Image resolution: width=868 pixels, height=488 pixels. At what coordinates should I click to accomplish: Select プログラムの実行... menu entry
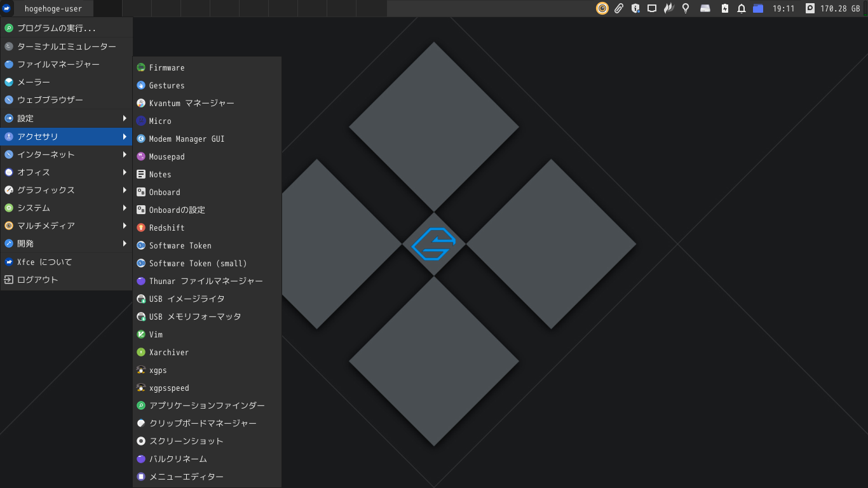click(67, 28)
